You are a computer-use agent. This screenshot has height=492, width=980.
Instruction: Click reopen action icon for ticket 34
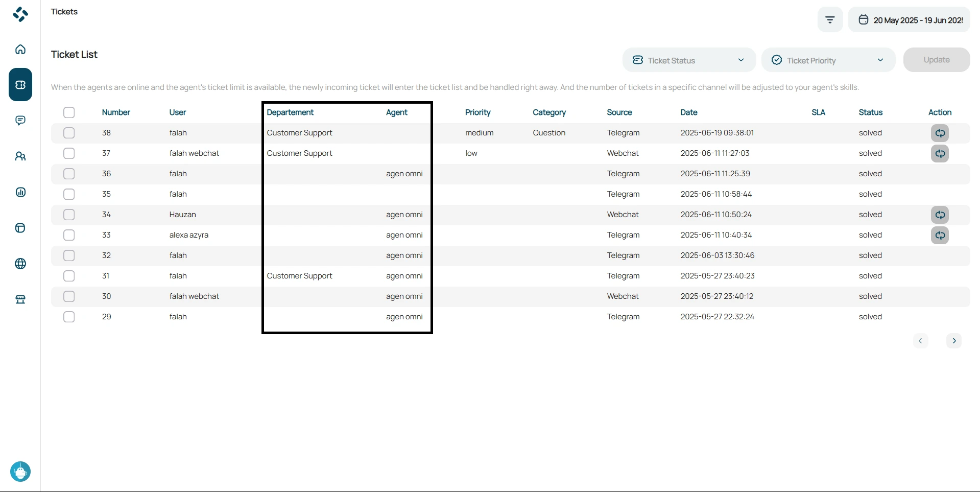coord(940,215)
